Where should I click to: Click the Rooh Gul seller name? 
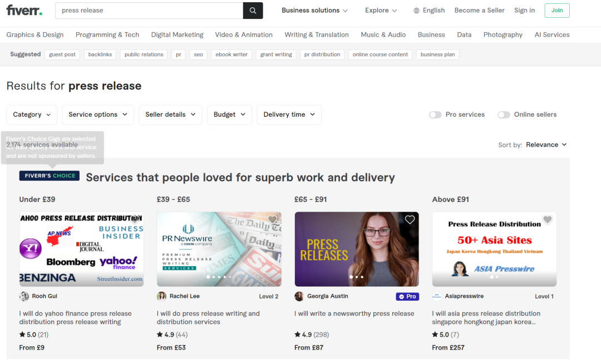pyautogui.click(x=45, y=296)
